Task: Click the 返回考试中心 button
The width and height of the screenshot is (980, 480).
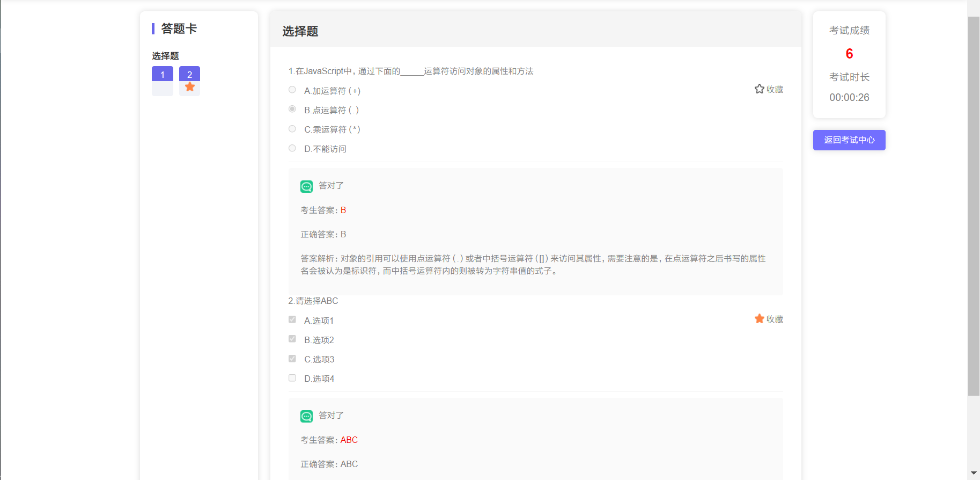Action: tap(849, 140)
